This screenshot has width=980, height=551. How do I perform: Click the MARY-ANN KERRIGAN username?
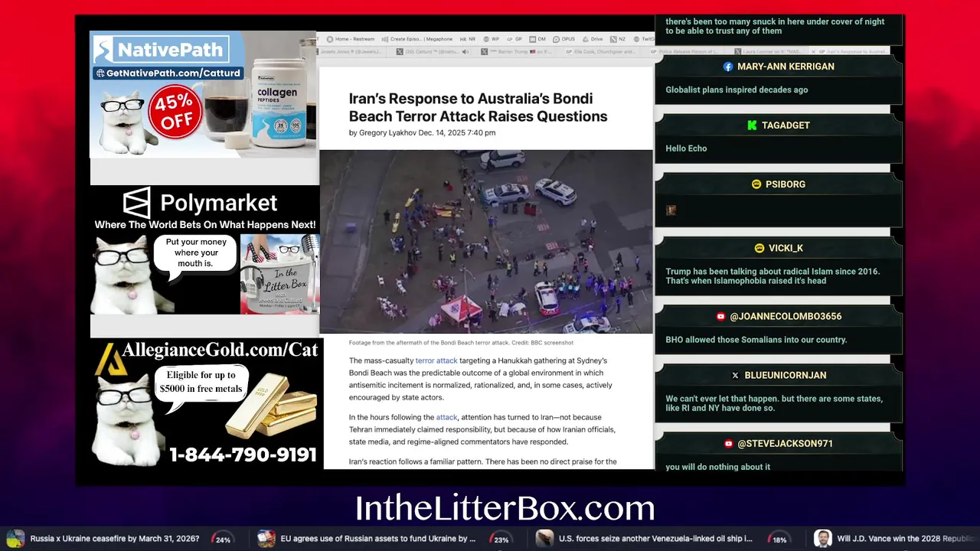(x=786, y=67)
